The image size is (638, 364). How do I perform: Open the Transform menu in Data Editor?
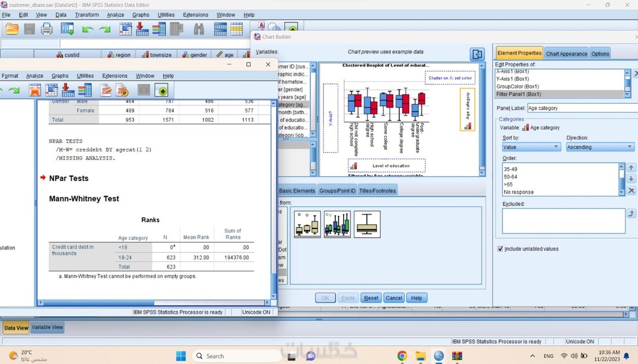pyautogui.click(x=87, y=15)
